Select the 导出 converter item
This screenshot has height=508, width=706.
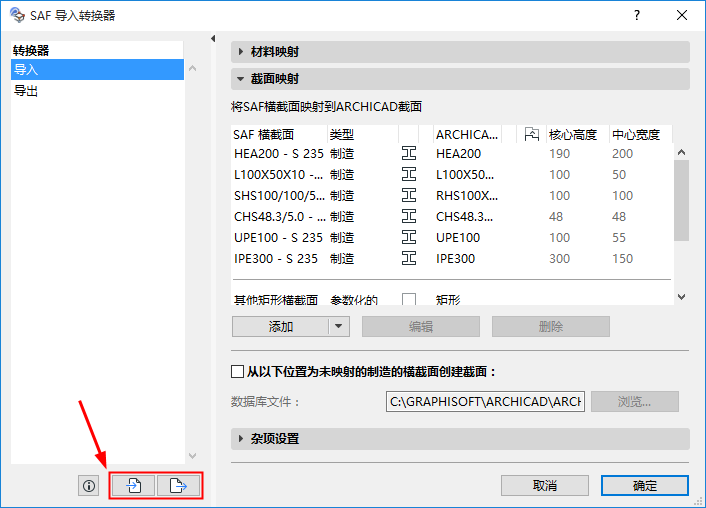pos(97,91)
